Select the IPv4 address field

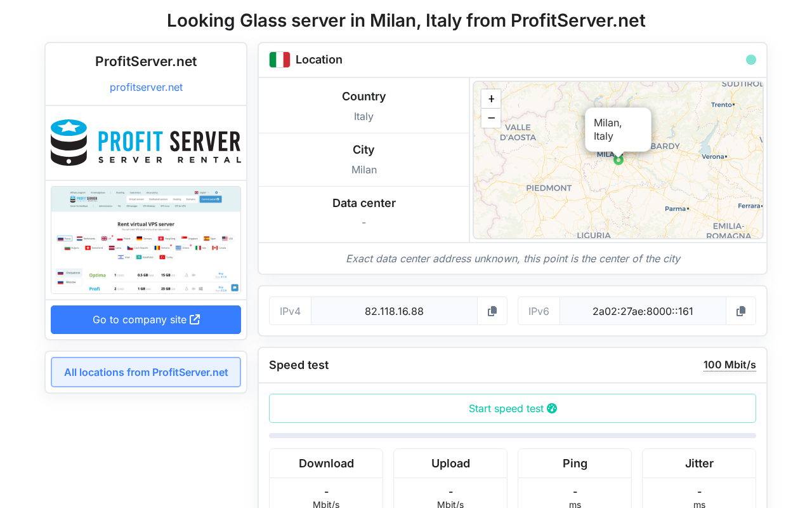pyautogui.click(x=394, y=311)
